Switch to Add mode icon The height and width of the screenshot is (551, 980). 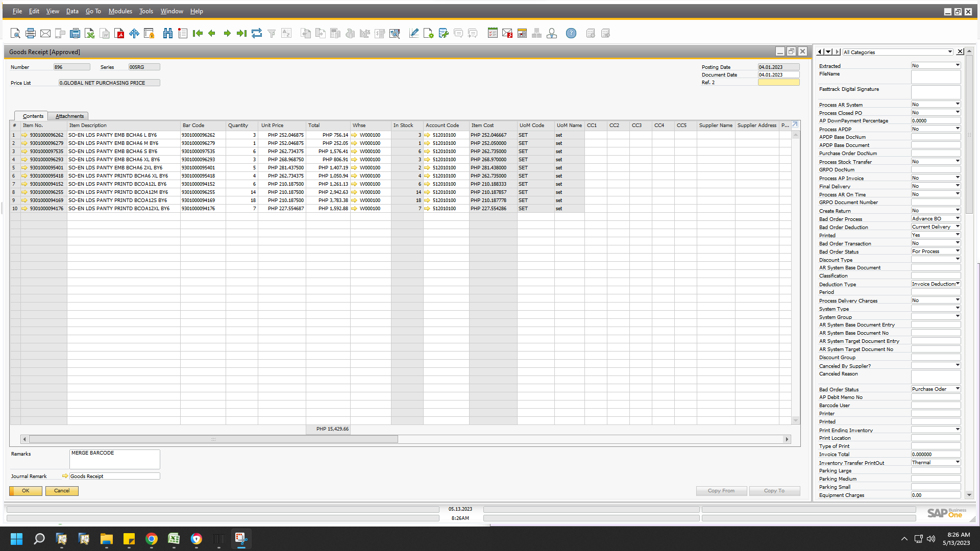click(x=183, y=33)
